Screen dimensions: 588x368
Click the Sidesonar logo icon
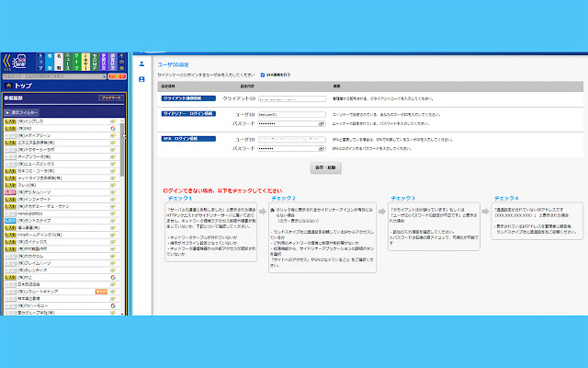coord(19,62)
